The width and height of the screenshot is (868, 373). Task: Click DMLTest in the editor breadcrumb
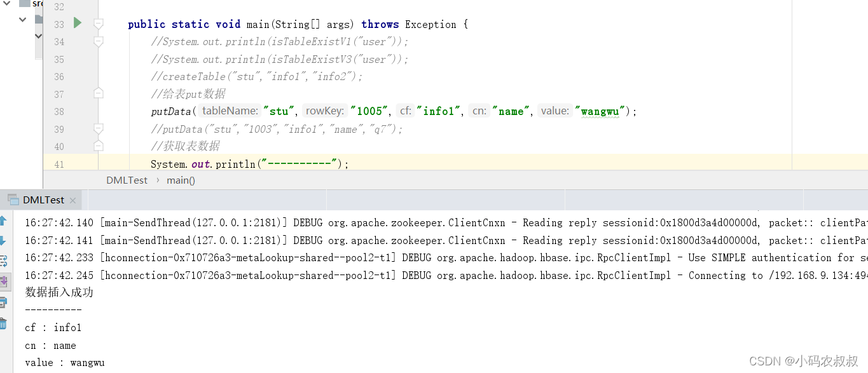click(127, 180)
